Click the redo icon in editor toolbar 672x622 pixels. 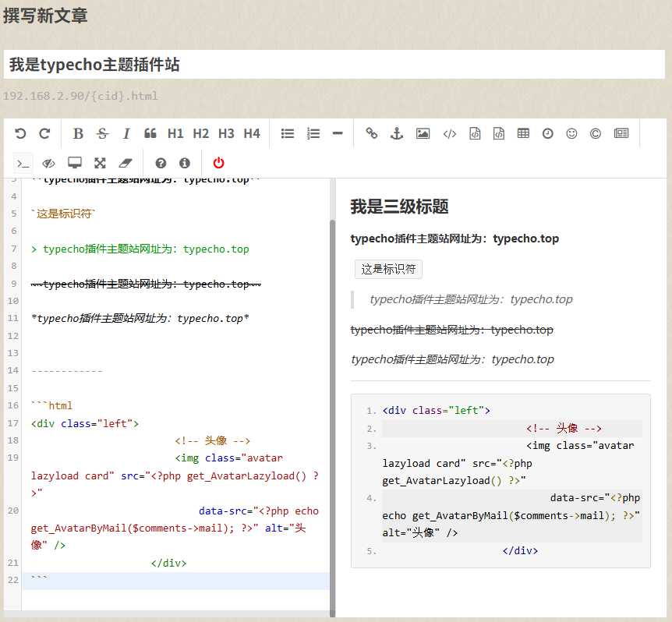[44, 133]
